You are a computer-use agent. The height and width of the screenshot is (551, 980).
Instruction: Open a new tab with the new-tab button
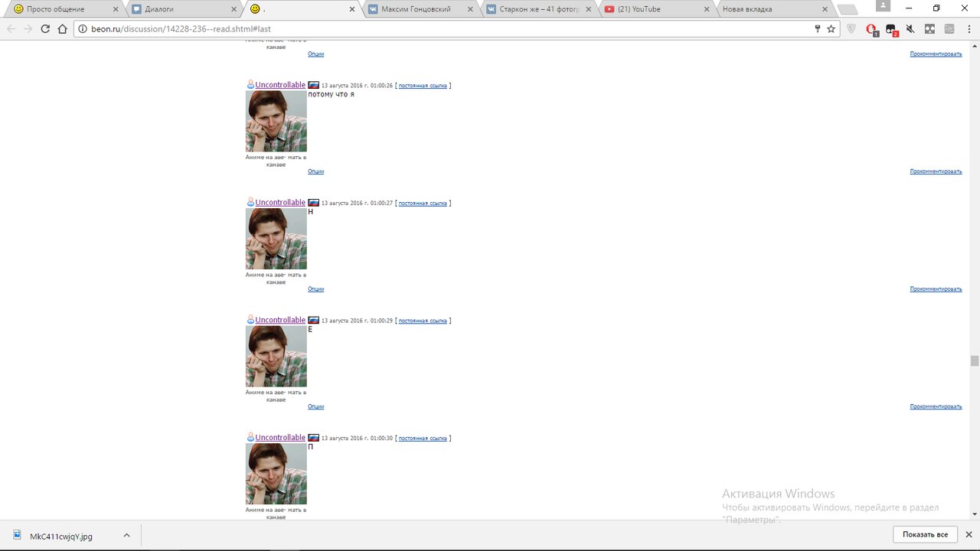(847, 9)
